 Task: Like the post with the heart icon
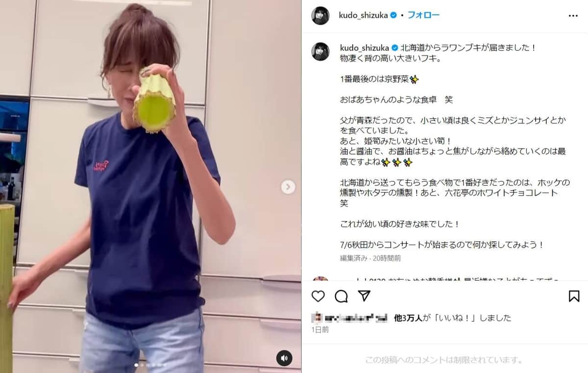[x=318, y=296]
